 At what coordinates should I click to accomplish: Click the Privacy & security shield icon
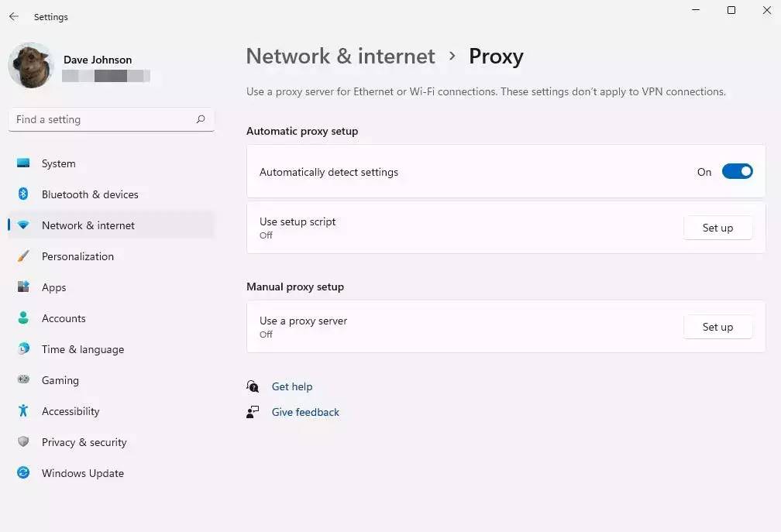[23, 441]
